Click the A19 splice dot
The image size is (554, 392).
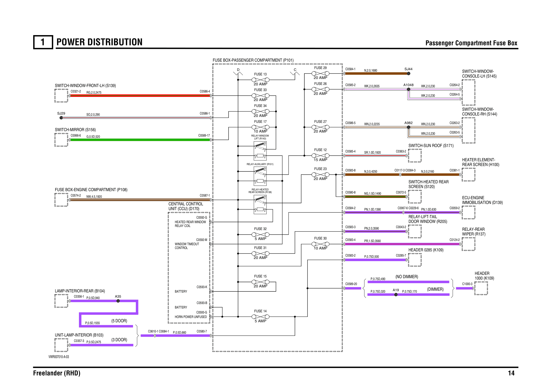[x=396, y=295]
